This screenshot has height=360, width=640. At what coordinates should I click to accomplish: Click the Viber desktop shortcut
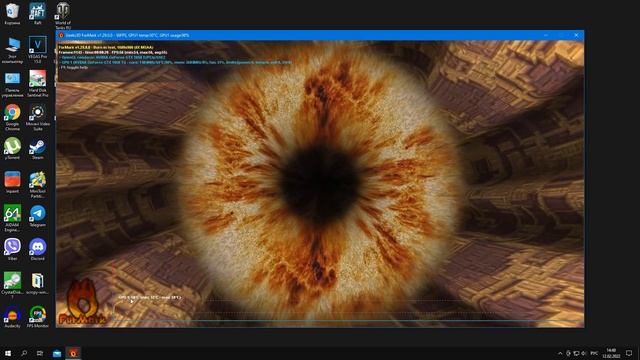[12, 250]
